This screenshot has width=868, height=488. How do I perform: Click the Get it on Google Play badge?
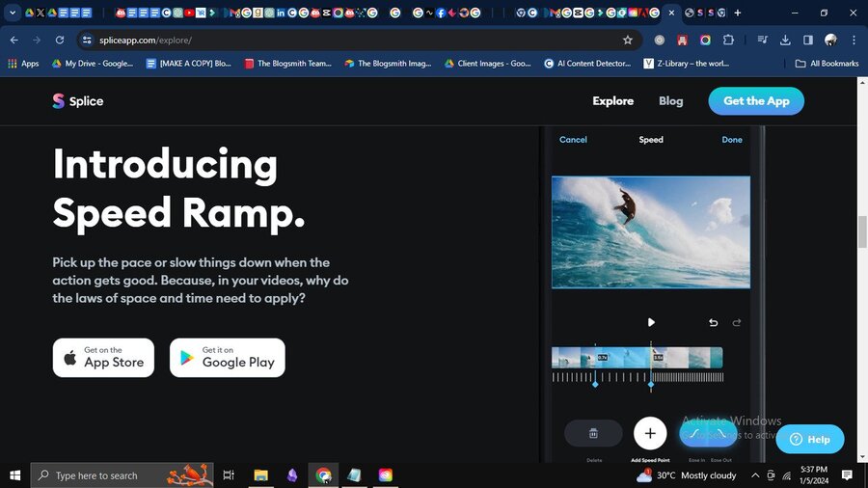coord(228,358)
